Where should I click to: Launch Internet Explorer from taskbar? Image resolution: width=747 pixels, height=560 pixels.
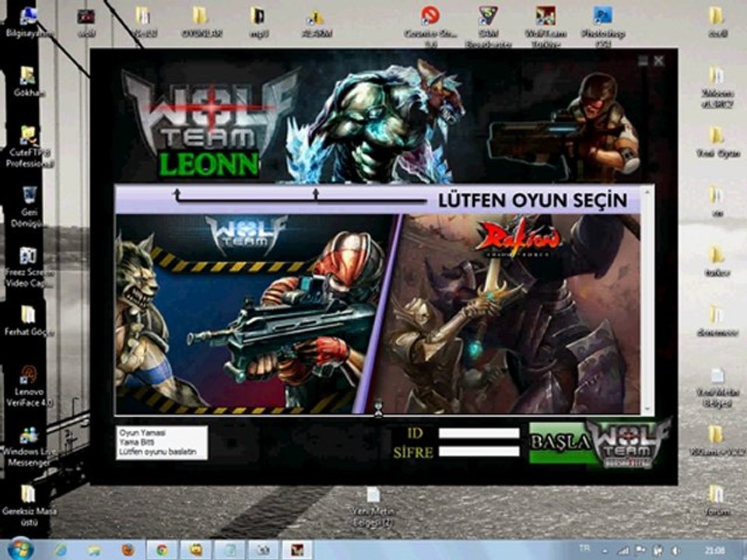(61, 550)
